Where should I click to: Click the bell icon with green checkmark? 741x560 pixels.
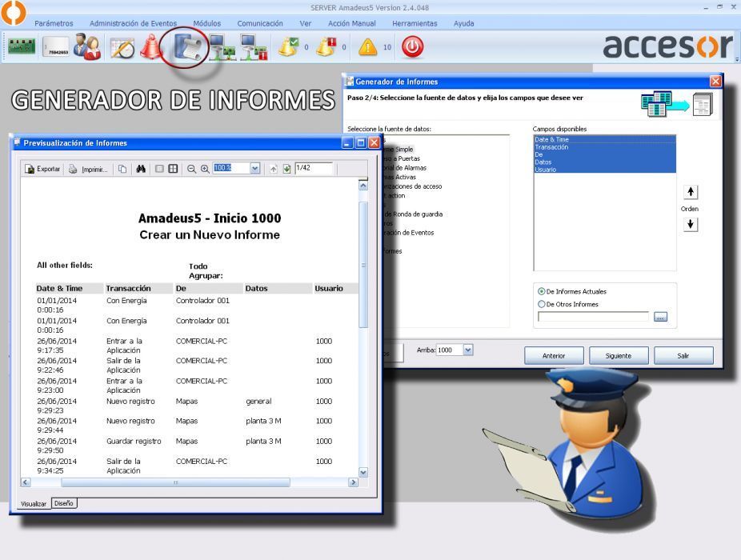(x=288, y=46)
